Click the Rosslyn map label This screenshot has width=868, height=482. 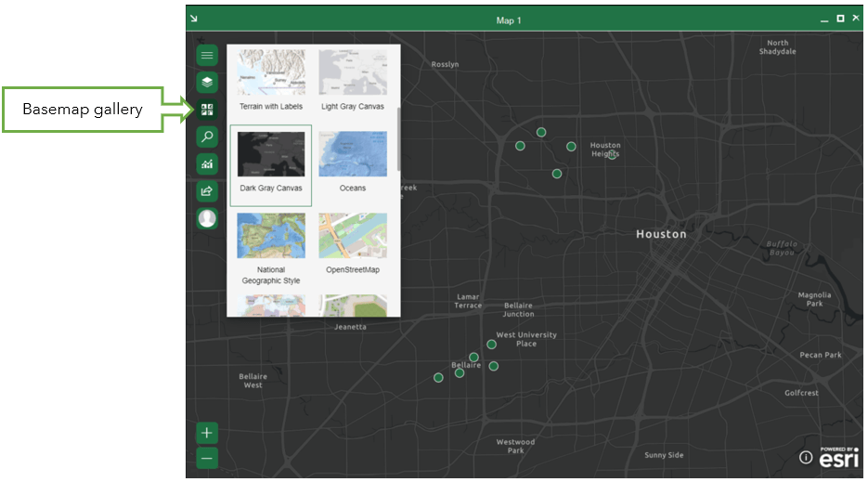(445, 64)
